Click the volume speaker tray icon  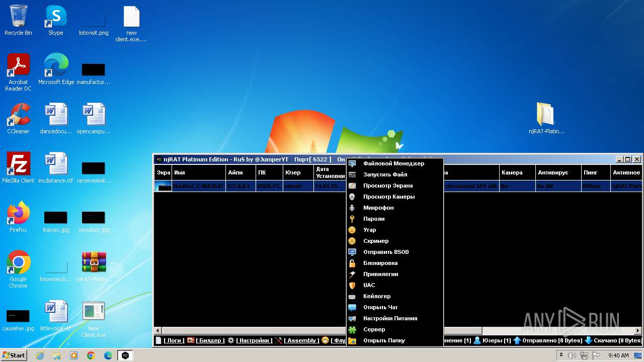[572, 355]
